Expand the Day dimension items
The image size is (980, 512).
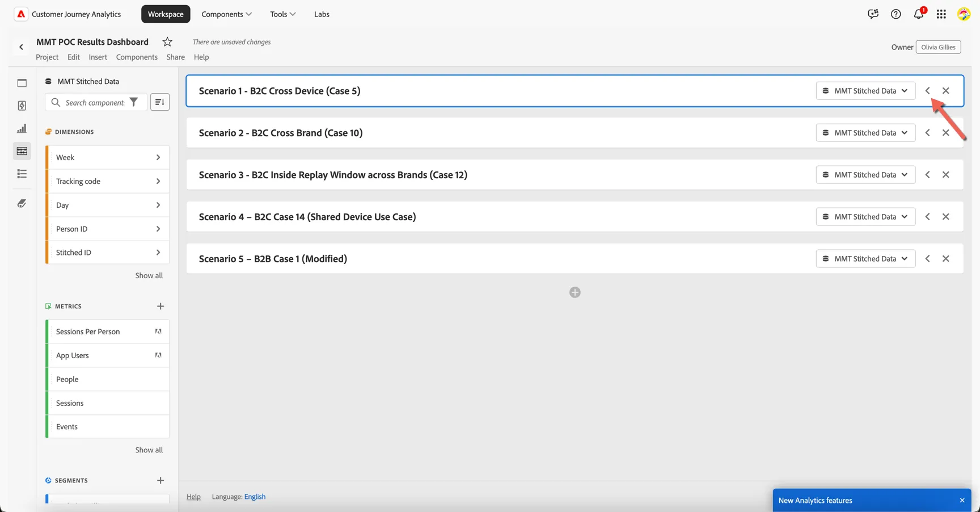tap(158, 205)
